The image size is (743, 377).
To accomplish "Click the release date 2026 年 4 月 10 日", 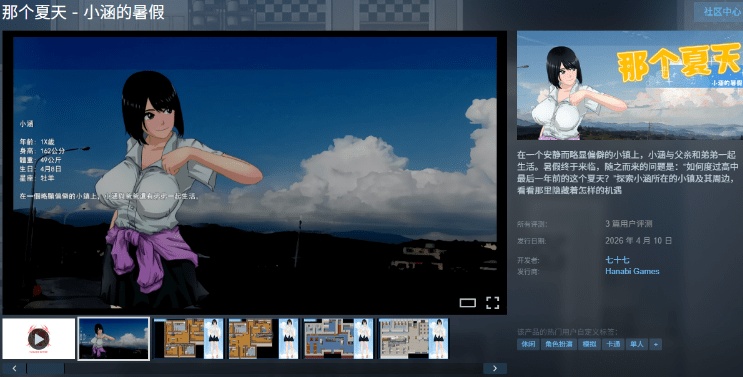I will [x=638, y=241].
